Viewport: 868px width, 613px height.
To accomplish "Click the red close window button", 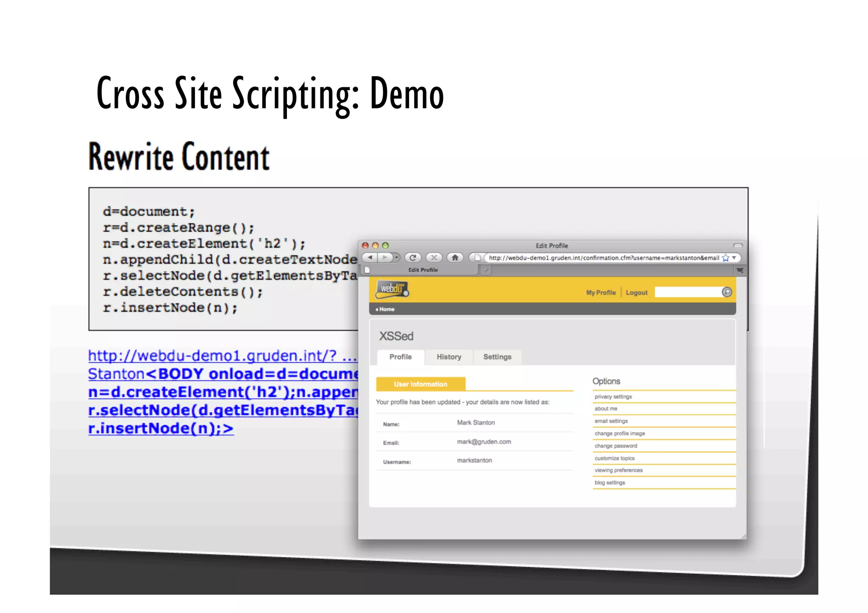I will coord(365,246).
